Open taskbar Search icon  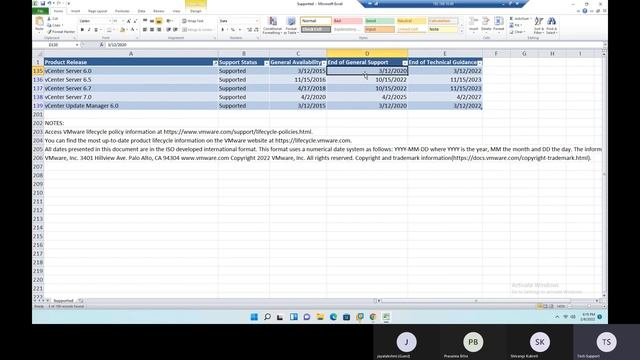267,317
